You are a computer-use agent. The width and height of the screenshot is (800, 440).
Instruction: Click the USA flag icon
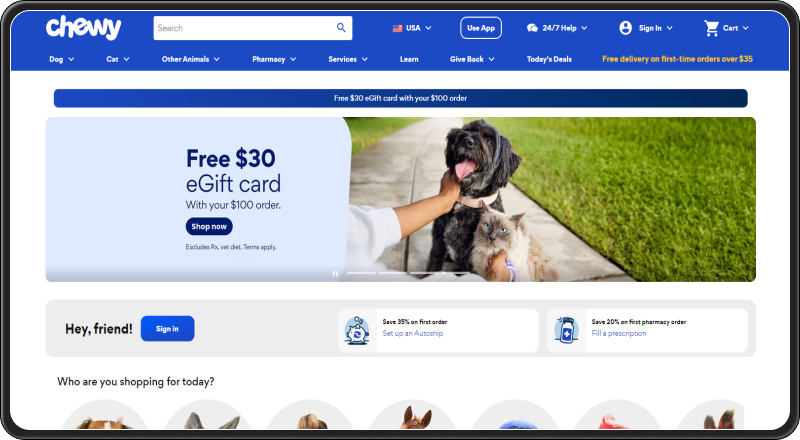397,28
